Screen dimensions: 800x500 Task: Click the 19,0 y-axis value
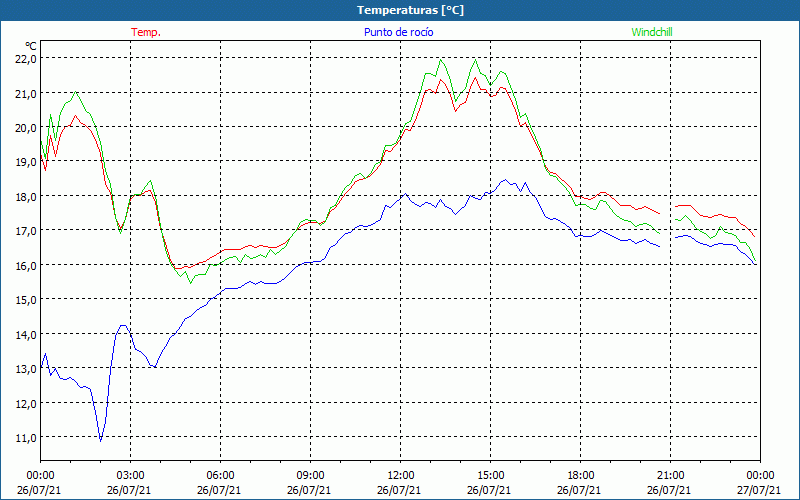pos(27,162)
